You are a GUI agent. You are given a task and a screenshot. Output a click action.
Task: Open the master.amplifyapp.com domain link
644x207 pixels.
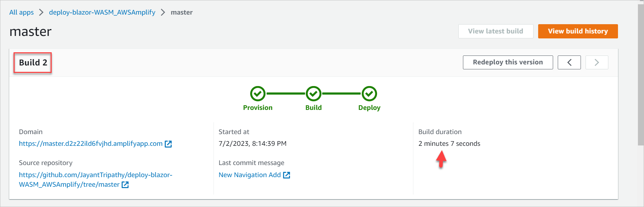(x=91, y=144)
